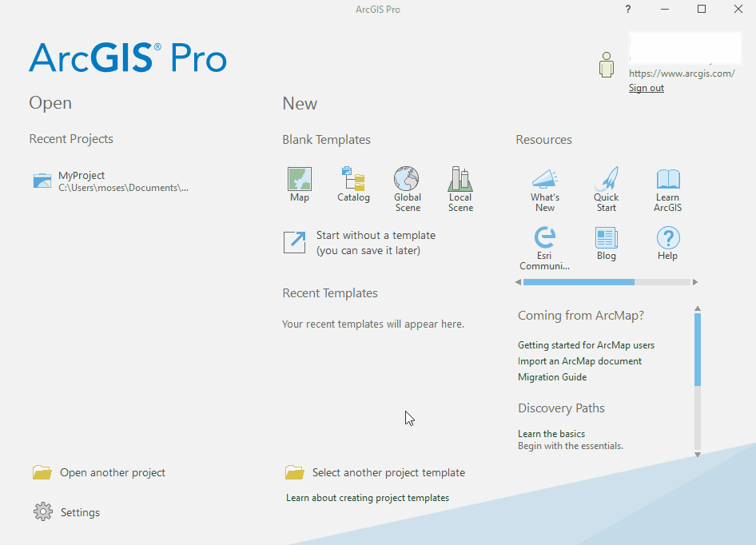This screenshot has width=756, height=545.
Task: Open the https://www.arcgis.com/ portal link
Action: pyautogui.click(x=682, y=74)
